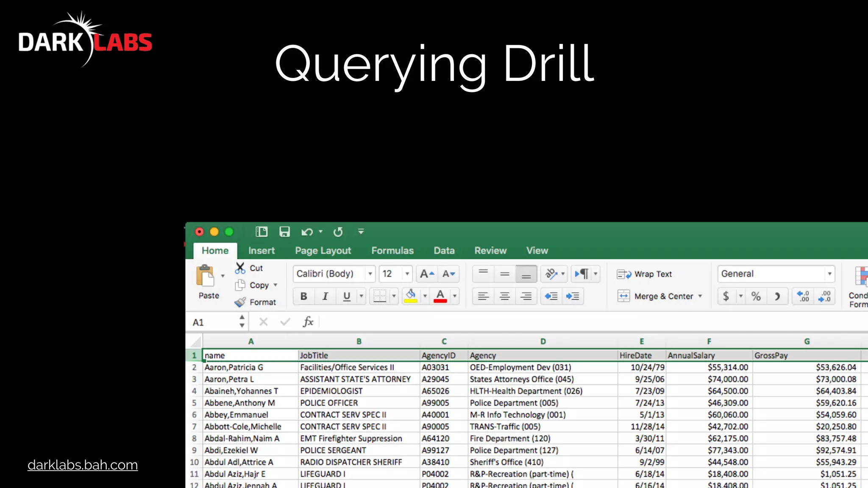This screenshot has width=868, height=488.
Task: Click the decrease indent icon
Action: coord(551,296)
